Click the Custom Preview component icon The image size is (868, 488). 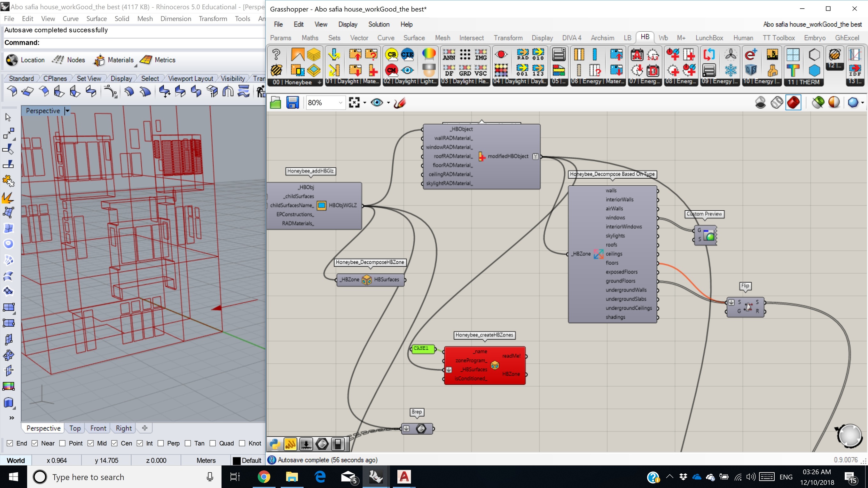[x=709, y=236]
